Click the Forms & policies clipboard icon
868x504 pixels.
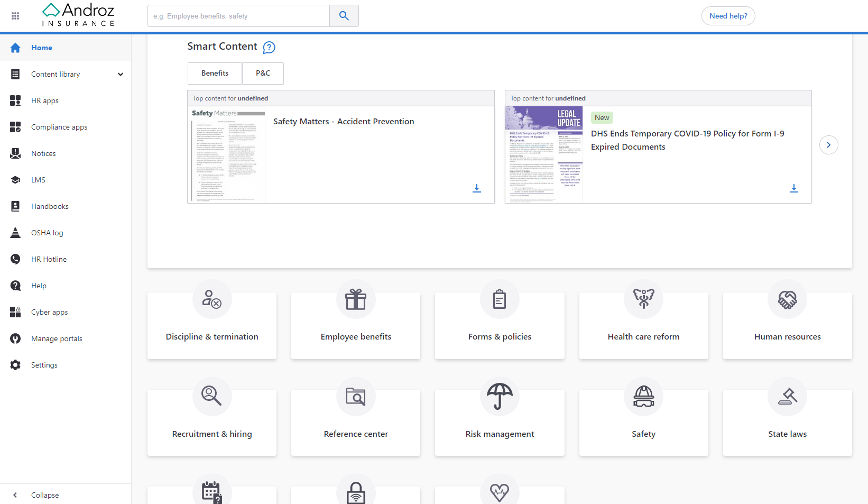[x=500, y=299]
